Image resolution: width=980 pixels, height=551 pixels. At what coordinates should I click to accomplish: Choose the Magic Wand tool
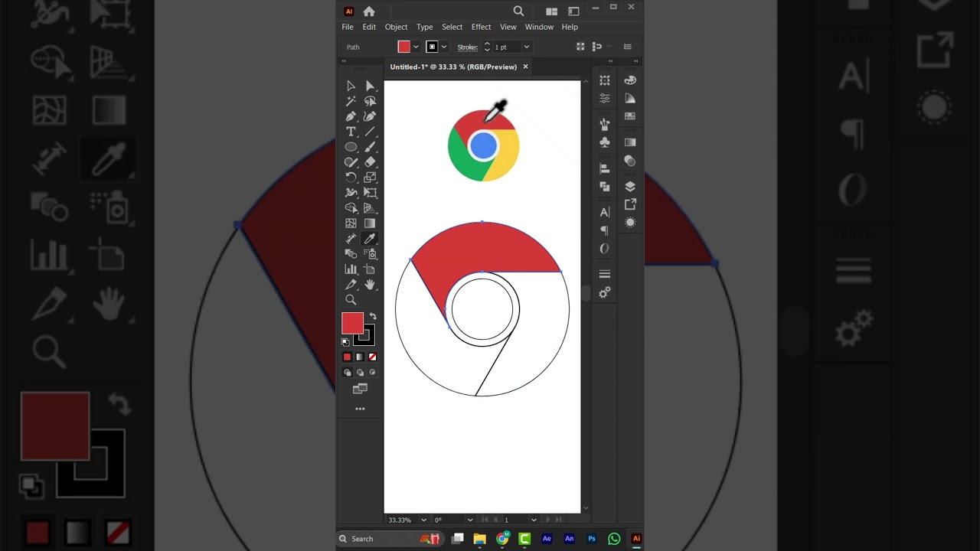(x=351, y=101)
